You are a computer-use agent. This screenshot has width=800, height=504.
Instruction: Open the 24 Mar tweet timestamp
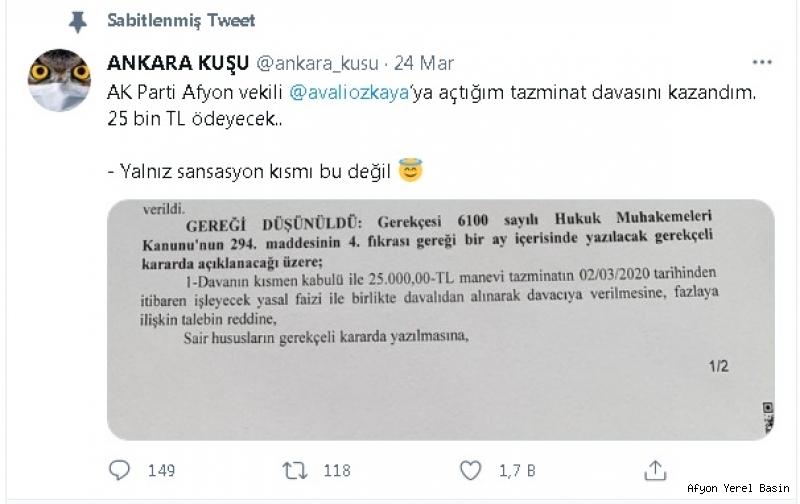pyautogui.click(x=423, y=63)
